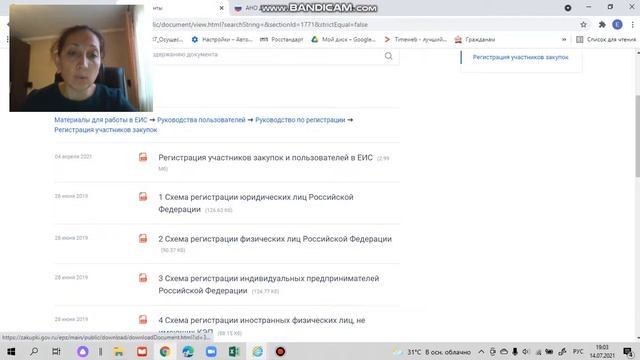Open PDF icon for 3 Схема индивидуальных предпринимателей

(x=143, y=278)
